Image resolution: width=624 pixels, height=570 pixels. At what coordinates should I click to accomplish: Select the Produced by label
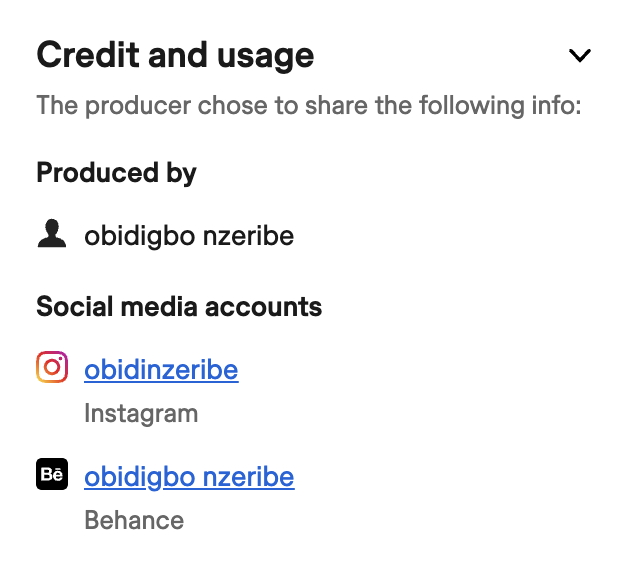(x=116, y=173)
